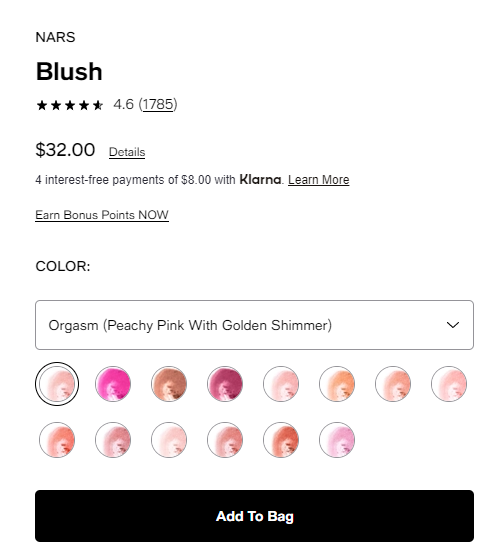Select the selected Orgasm peachy pink swatch
The image size is (497, 549).
pyautogui.click(x=57, y=384)
